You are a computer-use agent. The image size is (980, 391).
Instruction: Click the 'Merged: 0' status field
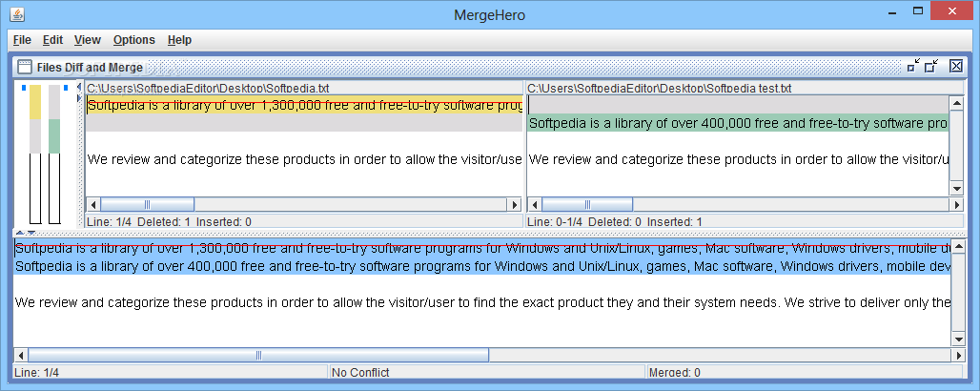(805, 372)
